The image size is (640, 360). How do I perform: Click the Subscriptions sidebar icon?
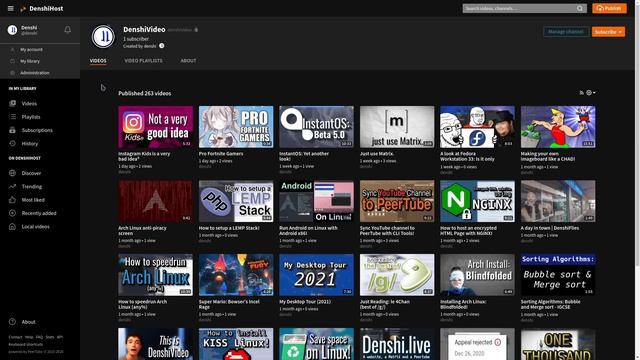[x=13, y=130]
